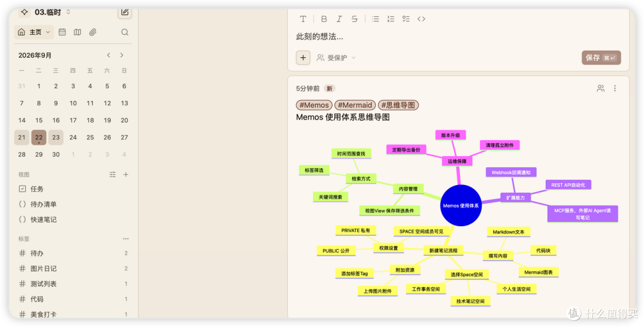Screen dimensions: 644x327
Task: Go to next month arrow
Action: 122,55
